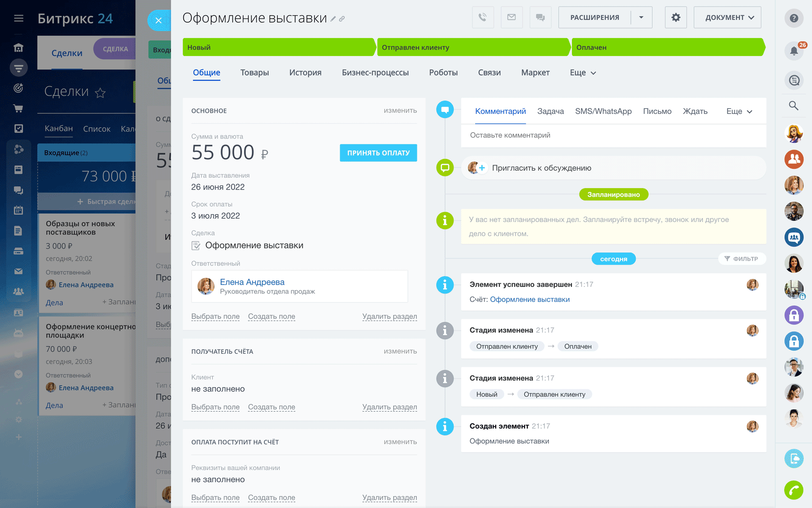Select the SMS/WhatsApp tab
The height and width of the screenshot is (508, 812).
tap(603, 111)
